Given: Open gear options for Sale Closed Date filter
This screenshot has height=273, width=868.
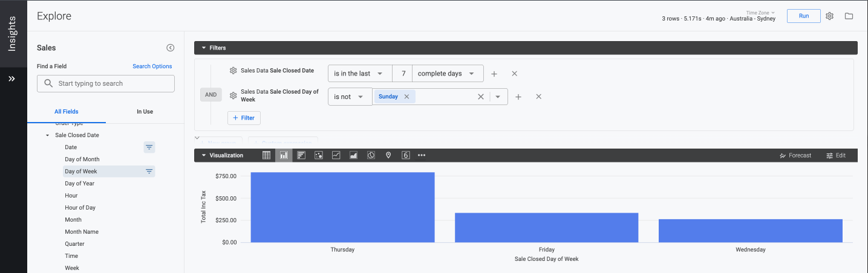Looking at the screenshot, I should (x=233, y=71).
